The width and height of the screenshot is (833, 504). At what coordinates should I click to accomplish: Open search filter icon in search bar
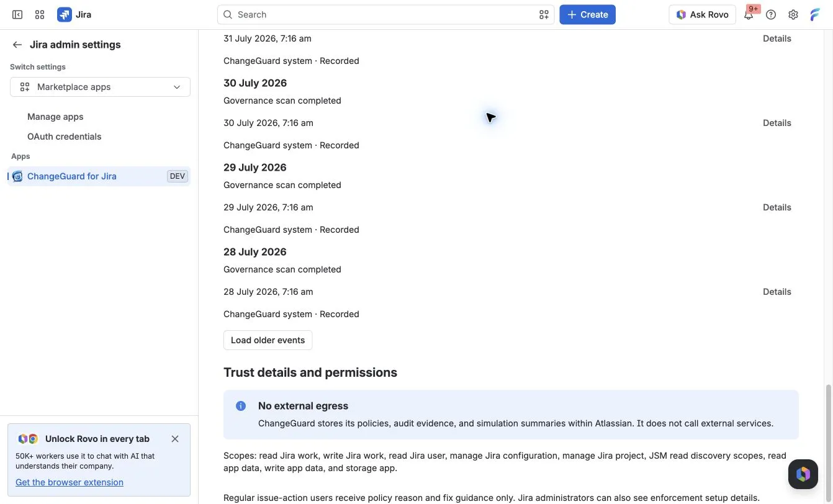click(544, 14)
